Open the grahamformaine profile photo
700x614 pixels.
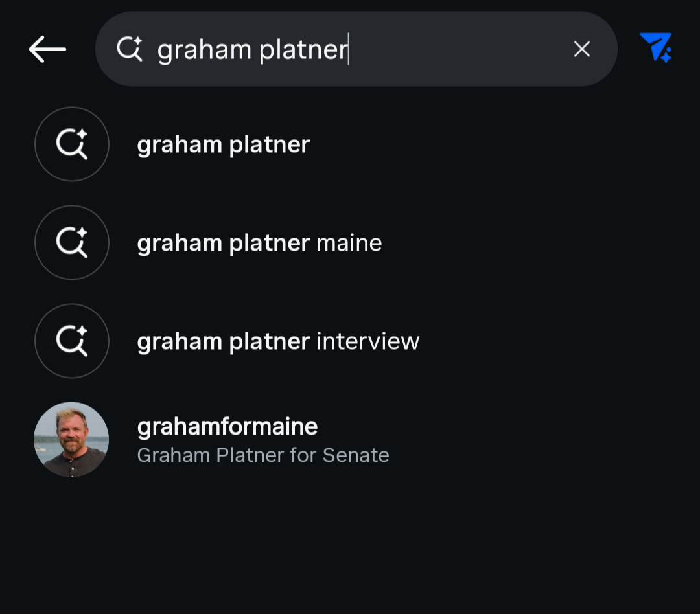[71, 440]
